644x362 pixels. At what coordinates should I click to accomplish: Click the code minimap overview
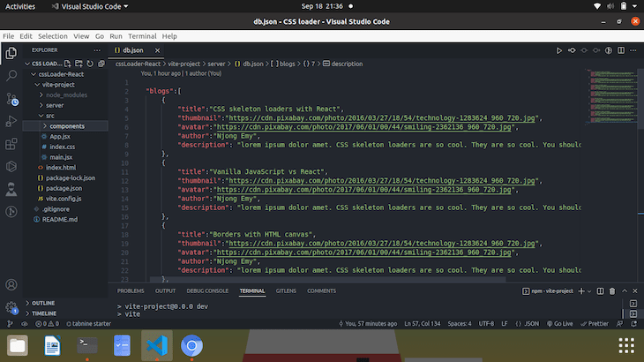(612, 97)
